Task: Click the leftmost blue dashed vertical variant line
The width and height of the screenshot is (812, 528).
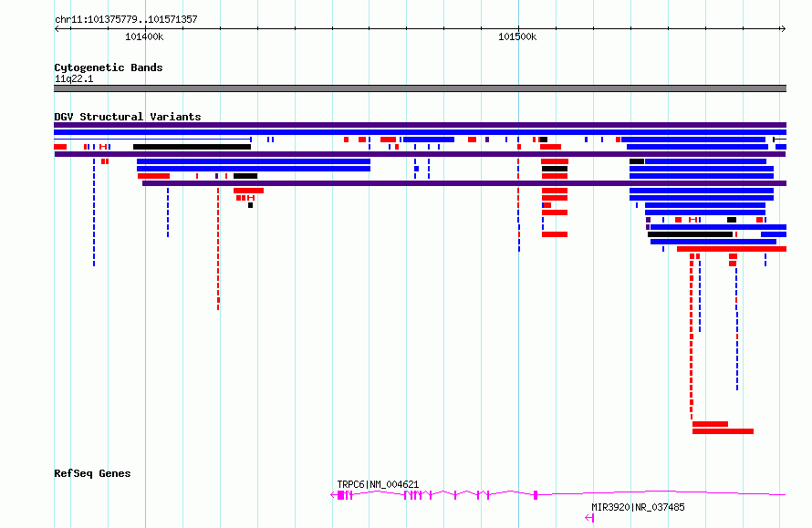Action: point(94,212)
